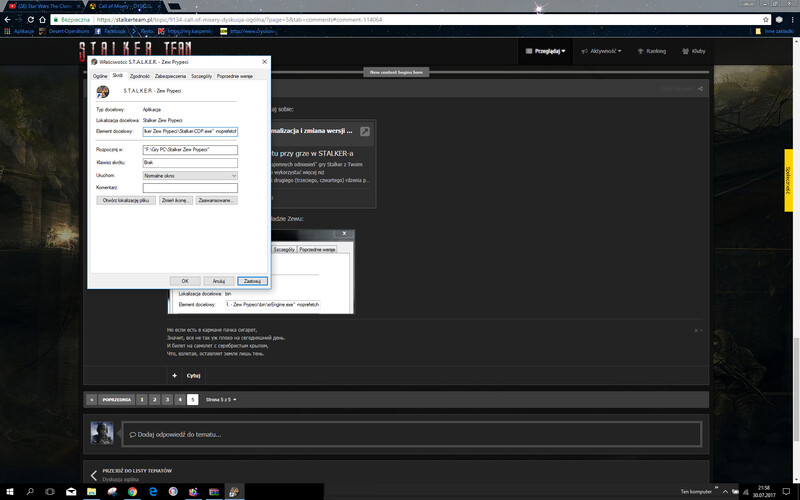Open the Desert Operations bookmark
800x500 pixels.
coord(64,31)
